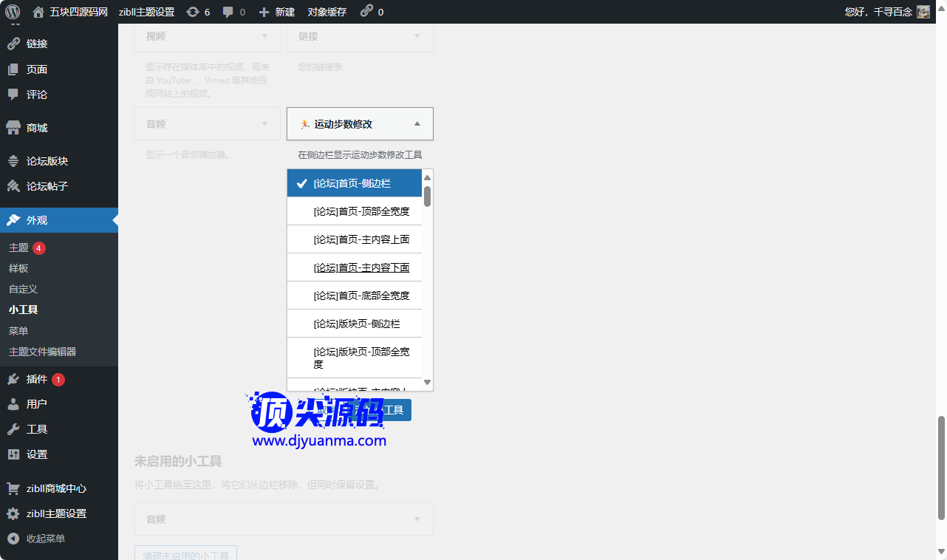The image size is (947, 560).
Task: Open 插件 plugins menu item
Action: [37, 379]
